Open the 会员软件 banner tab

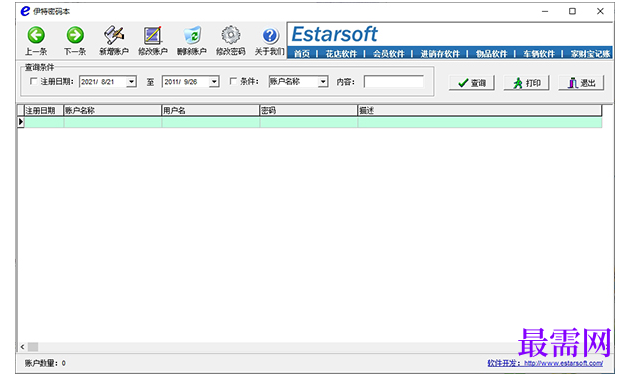[388, 53]
